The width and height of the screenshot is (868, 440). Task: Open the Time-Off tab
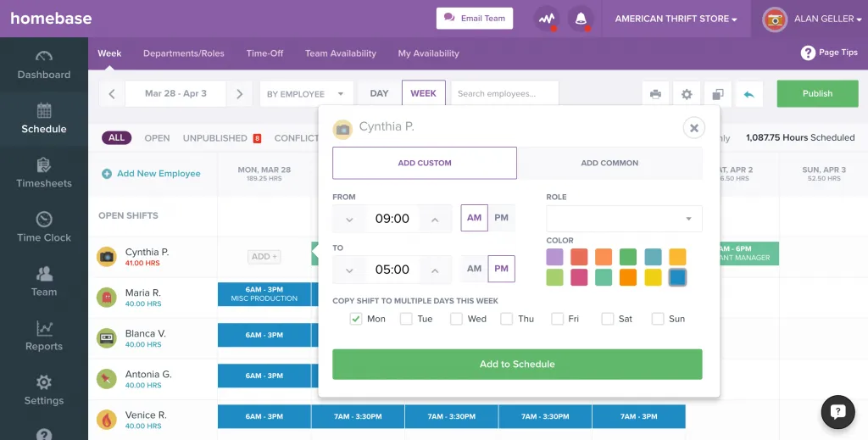pyautogui.click(x=264, y=53)
